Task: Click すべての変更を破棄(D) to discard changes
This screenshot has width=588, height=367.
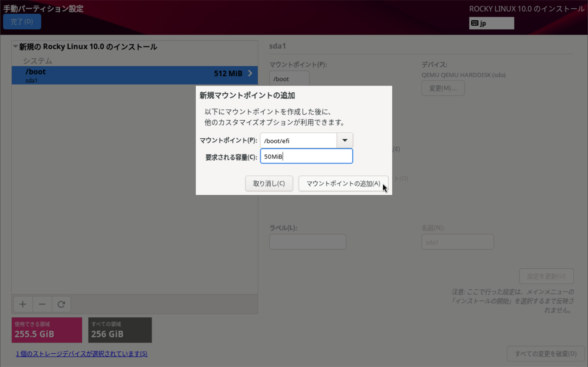Action: point(546,353)
